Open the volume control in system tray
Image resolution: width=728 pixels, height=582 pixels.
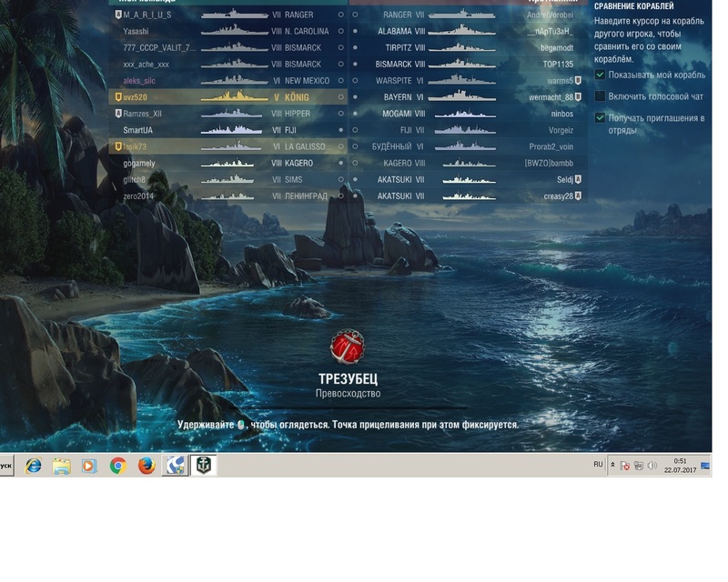(652, 466)
